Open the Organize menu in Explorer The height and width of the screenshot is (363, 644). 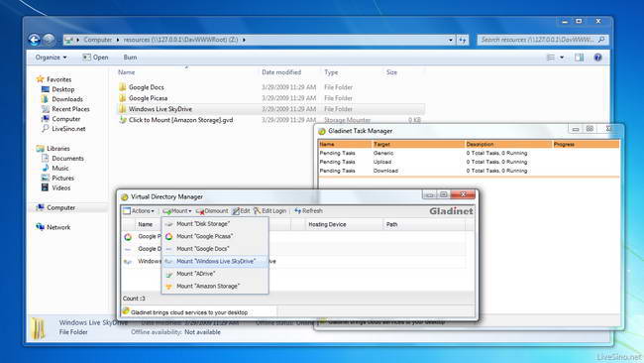tap(51, 58)
